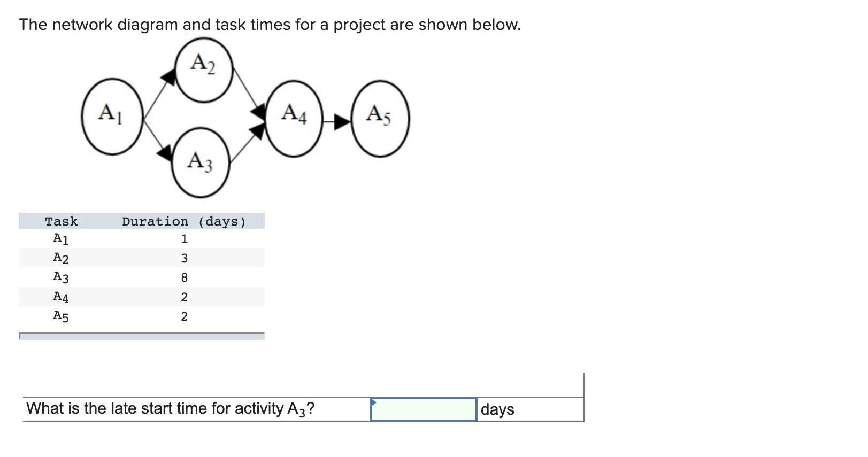Select the Task column header
This screenshot has height=457, width=868.
point(61,221)
